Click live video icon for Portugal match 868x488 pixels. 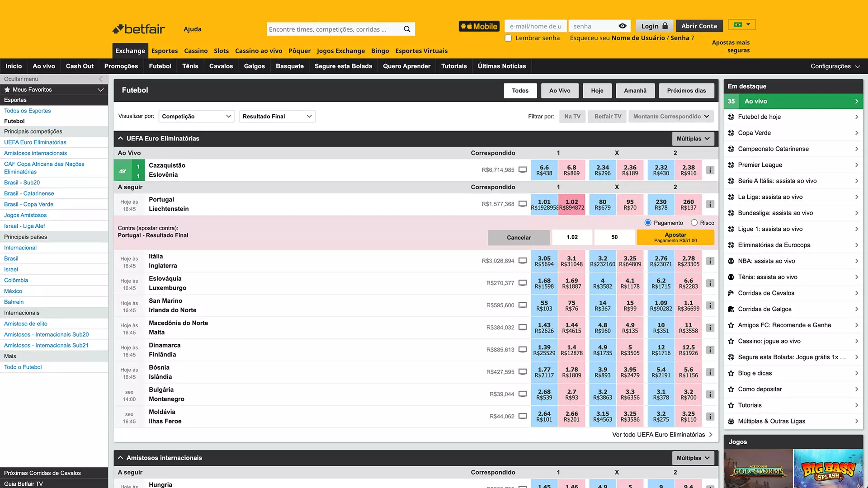(x=523, y=204)
